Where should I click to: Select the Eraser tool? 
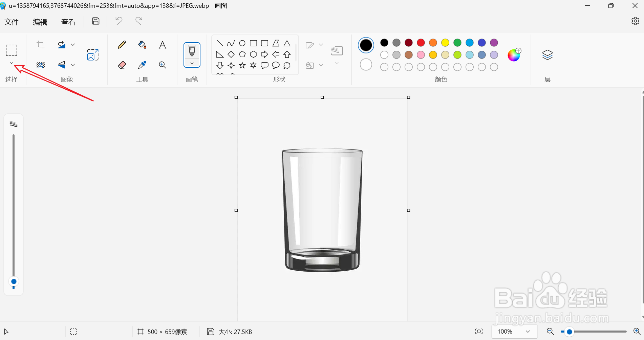(122, 65)
